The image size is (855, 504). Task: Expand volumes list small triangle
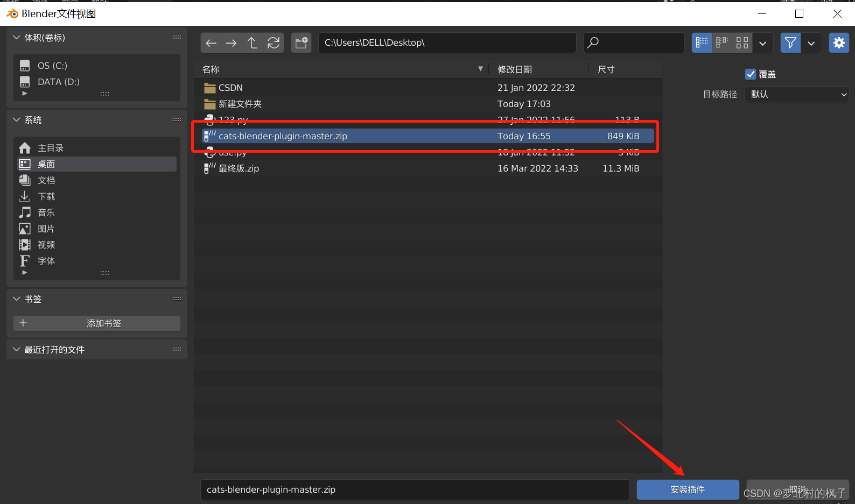point(25,94)
